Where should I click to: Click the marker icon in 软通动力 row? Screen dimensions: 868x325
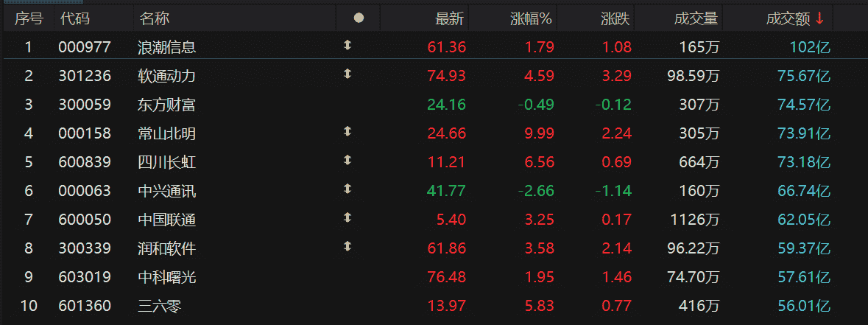click(347, 74)
